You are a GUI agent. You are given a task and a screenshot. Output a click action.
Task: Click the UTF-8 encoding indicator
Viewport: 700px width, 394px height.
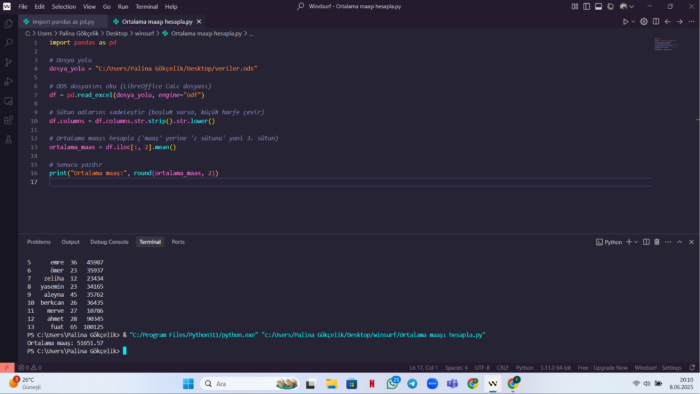pos(482,368)
